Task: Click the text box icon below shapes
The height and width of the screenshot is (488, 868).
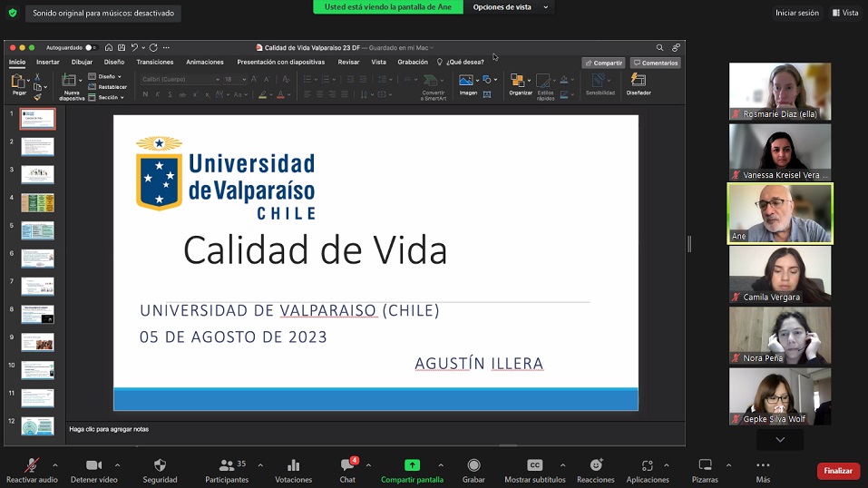Action: coord(487,94)
